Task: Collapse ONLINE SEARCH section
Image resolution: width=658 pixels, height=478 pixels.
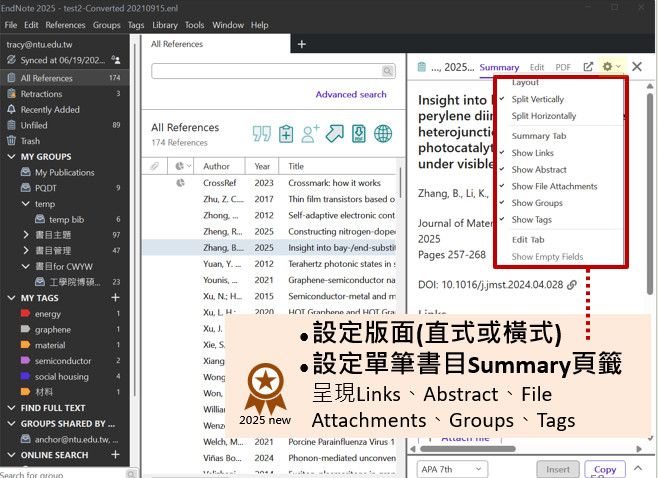Action: 12,455
